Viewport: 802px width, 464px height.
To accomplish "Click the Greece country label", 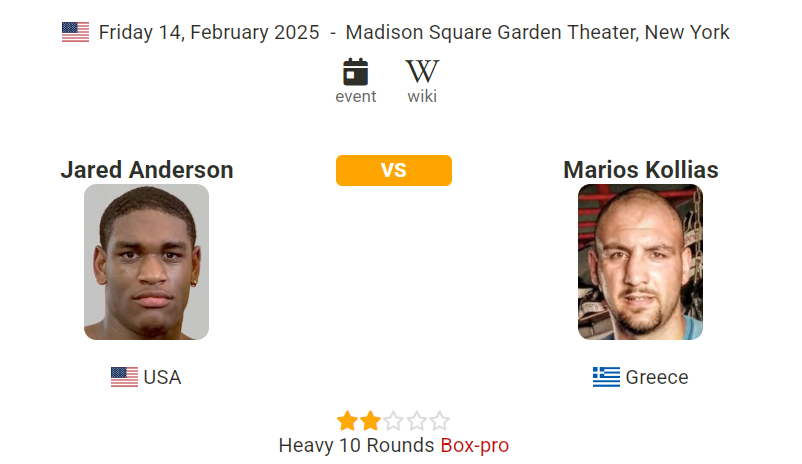I will (x=657, y=378).
